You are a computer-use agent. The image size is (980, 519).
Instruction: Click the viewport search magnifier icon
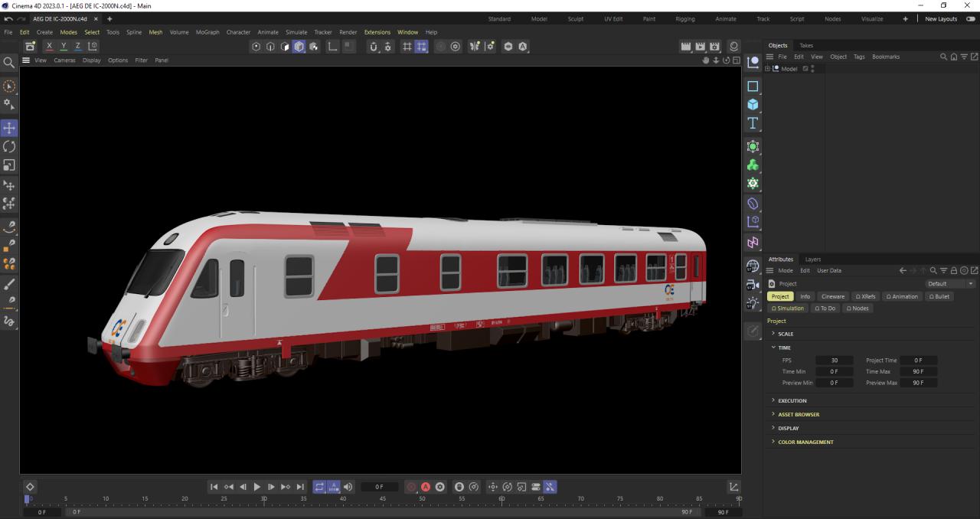[x=9, y=63]
